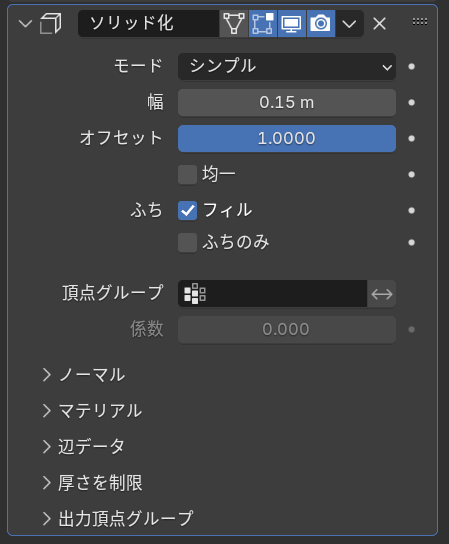Click the 幅 field showing 0.15 m

tap(287, 102)
